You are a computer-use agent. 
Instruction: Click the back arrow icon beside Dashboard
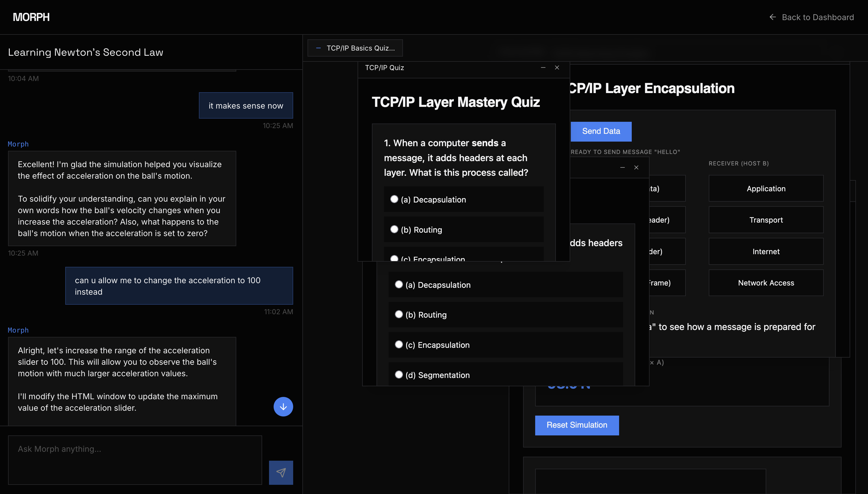click(773, 17)
